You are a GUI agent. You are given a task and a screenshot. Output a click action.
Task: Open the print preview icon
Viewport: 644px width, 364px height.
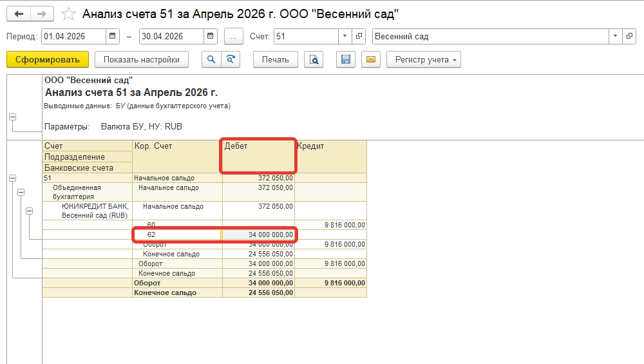coord(314,60)
